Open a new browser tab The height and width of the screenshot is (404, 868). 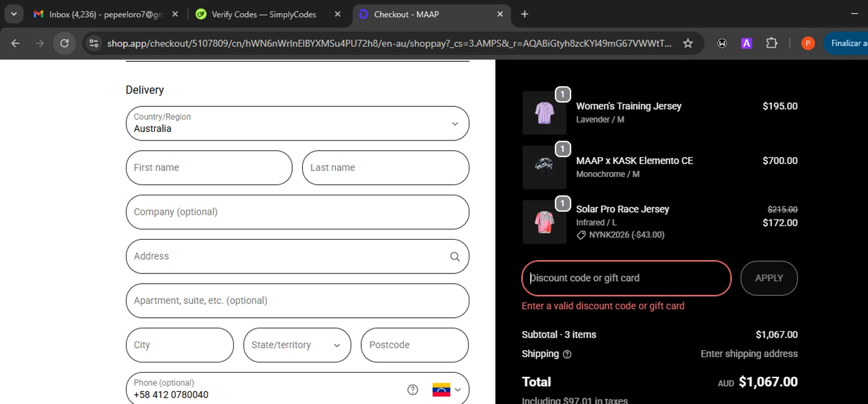(x=525, y=14)
